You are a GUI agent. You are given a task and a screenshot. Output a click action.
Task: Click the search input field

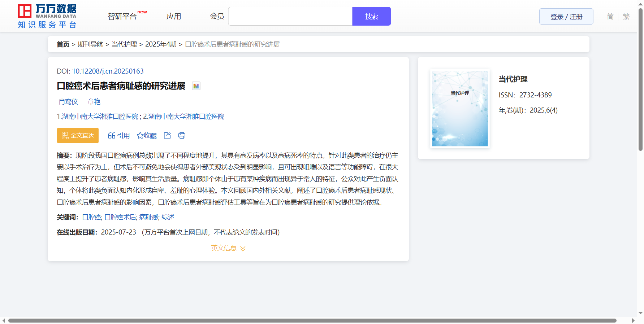pyautogui.click(x=290, y=17)
